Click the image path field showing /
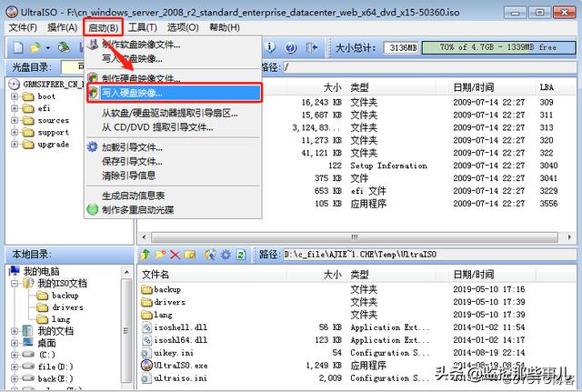Image resolution: width=582 pixels, height=392 pixels. (429, 67)
